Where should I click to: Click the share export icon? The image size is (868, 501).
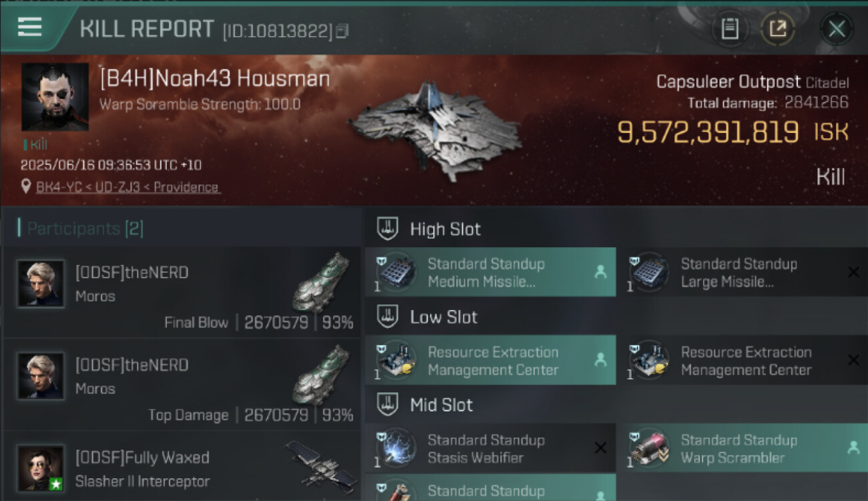[778, 29]
